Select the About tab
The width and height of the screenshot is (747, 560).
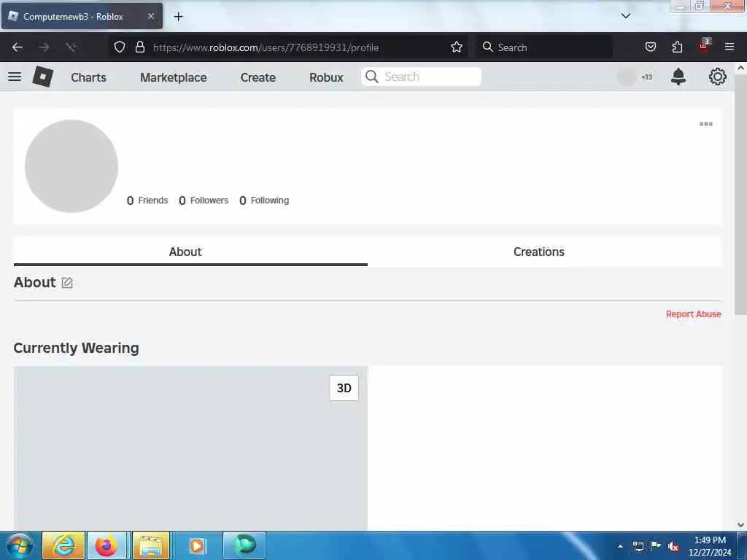[190, 252]
